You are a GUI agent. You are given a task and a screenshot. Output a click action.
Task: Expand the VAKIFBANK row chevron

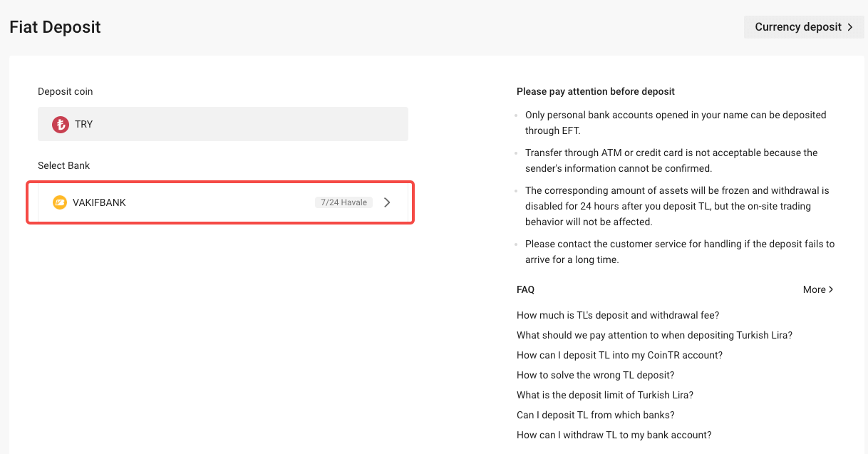pos(387,202)
